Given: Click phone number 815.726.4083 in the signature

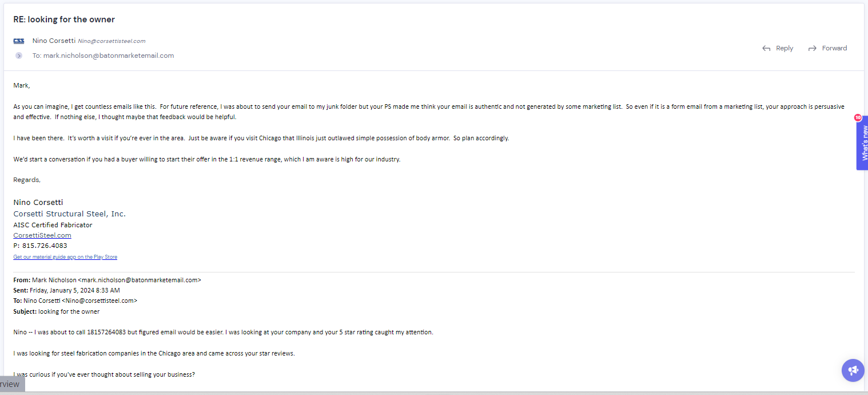Looking at the screenshot, I should click(45, 246).
